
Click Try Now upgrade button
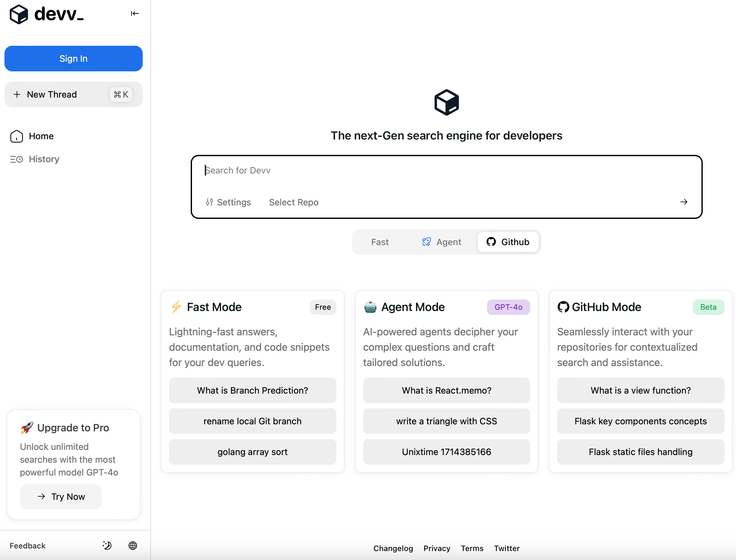[61, 496]
